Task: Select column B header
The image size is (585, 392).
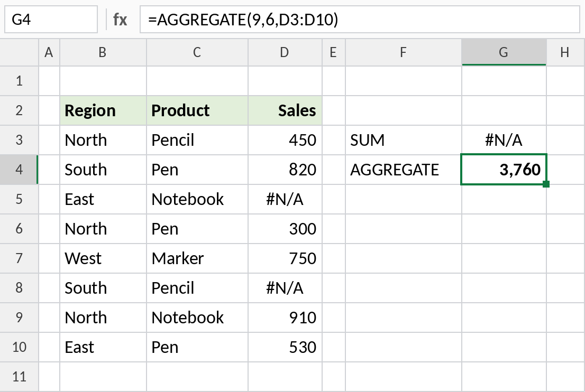Action: (x=103, y=52)
